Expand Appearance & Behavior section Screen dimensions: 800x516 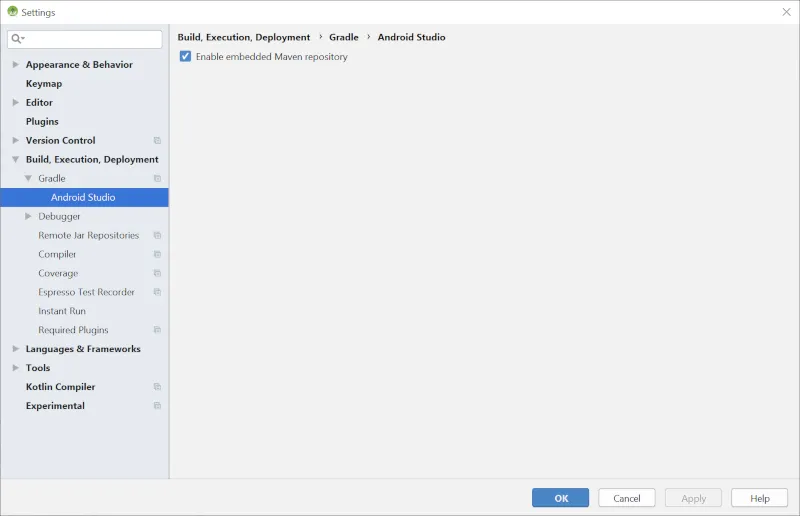pyautogui.click(x=15, y=64)
